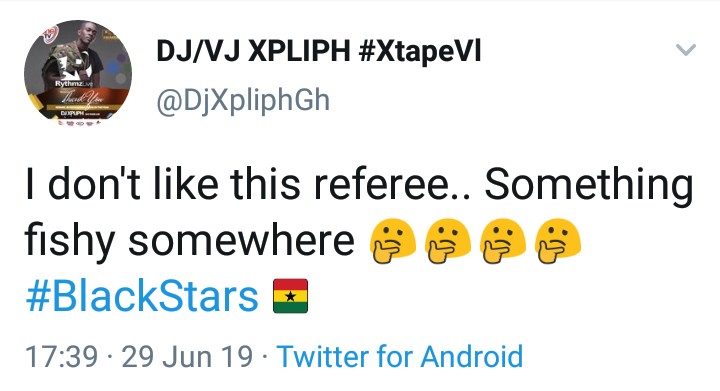Open the DJ XPLIPH profile picture
Screen dimensions: 720x391
[x=78, y=73]
